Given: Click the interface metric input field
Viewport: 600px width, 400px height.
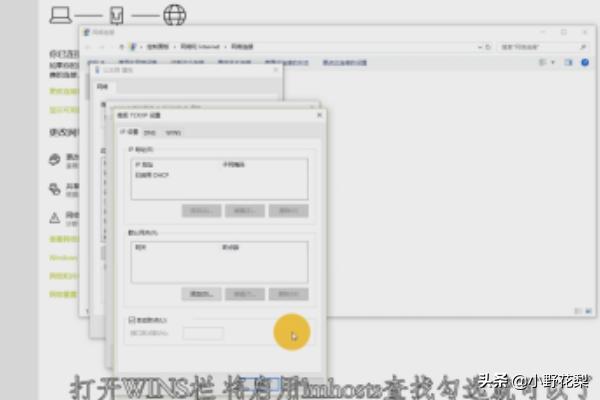Looking at the screenshot, I should tap(203, 333).
